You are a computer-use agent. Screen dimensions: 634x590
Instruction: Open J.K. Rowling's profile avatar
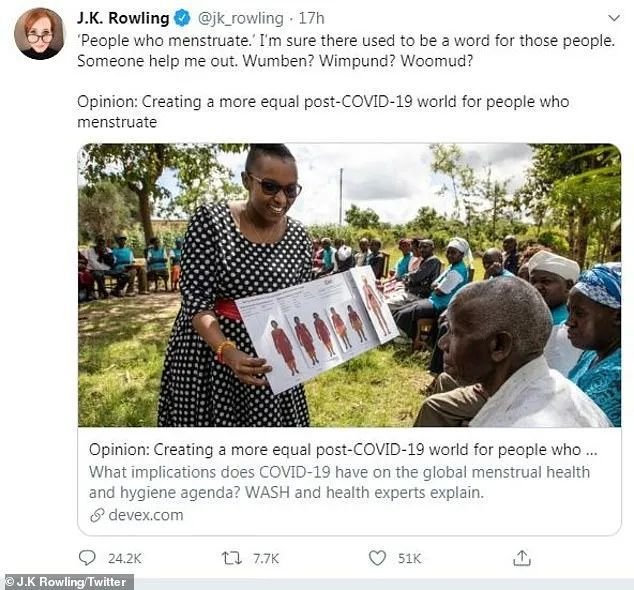coord(39,34)
